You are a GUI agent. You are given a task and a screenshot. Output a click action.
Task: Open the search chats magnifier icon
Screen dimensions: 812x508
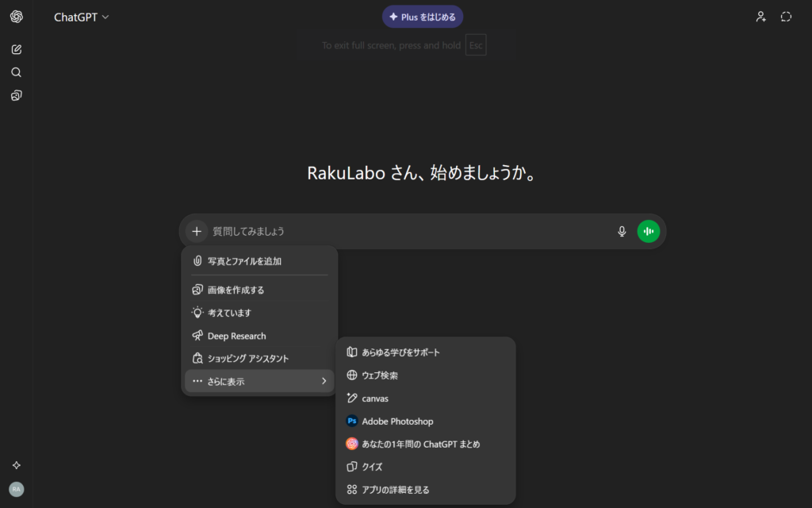tap(16, 72)
